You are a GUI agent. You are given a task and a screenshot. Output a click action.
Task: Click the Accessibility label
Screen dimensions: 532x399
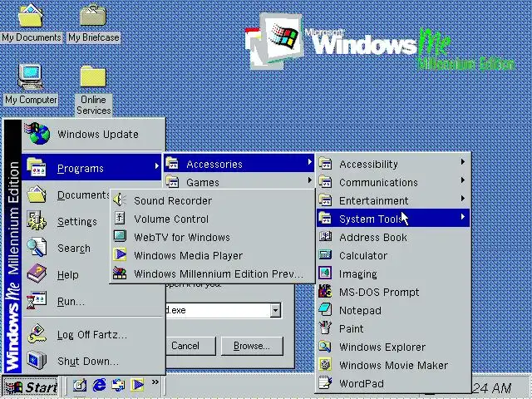pyautogui.click(x=368, y=165)
